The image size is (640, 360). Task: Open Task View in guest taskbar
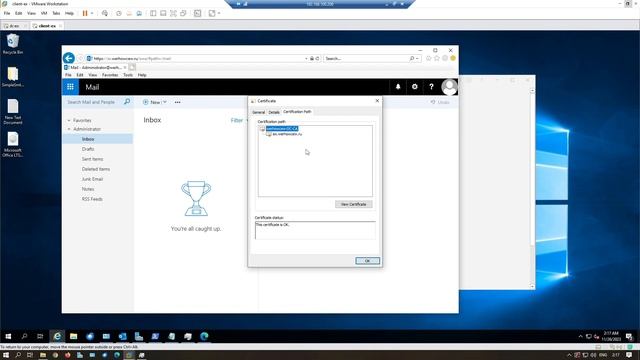(40, 336)
